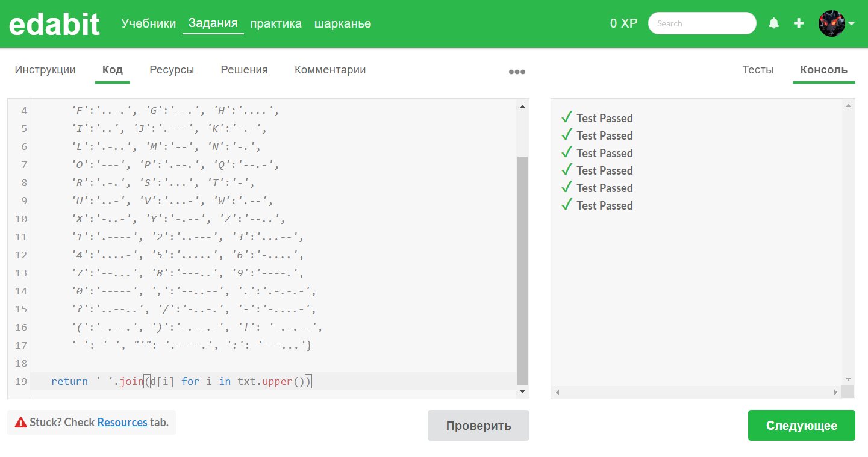Focus the Search input field
The image size is (868, 457).
[702, 23]
